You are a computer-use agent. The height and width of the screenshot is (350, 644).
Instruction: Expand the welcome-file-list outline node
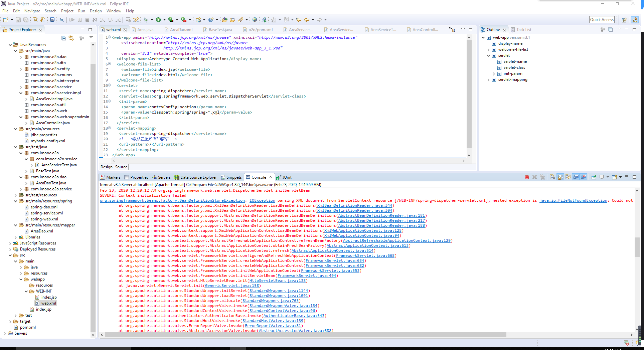pyautogui.click(x=488, y=49)
